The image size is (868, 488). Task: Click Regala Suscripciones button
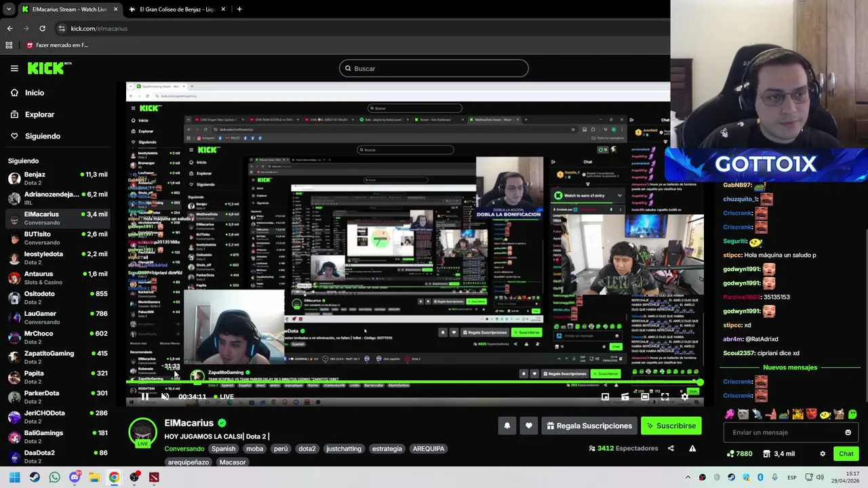point(589,426)
